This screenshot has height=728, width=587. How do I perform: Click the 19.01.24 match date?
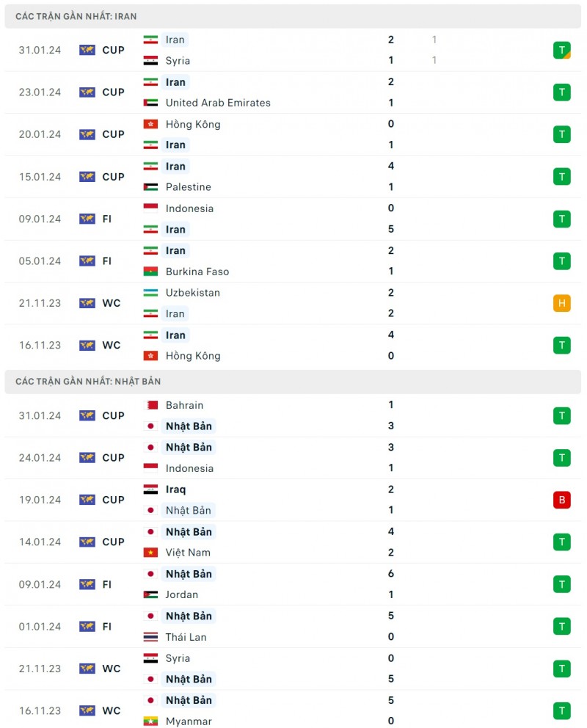(40, 500)
